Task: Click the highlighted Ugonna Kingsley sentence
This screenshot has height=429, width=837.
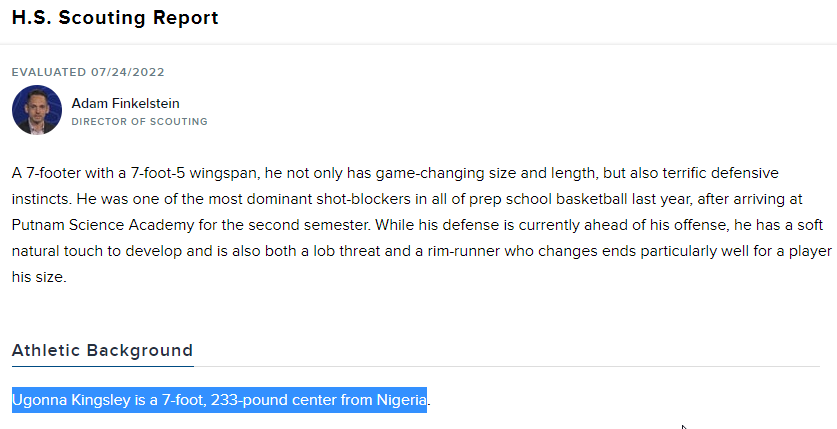Action: (x=219, y=400)
